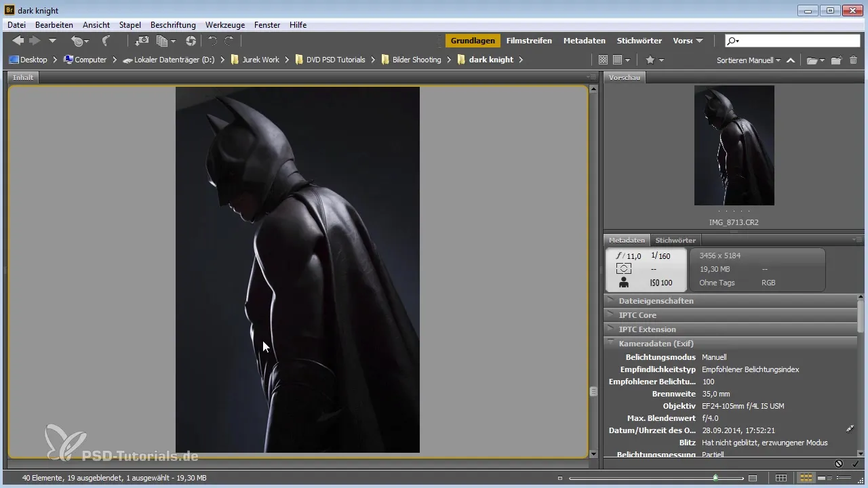Navigate to Desktop in the path bar

click(28, 60)
